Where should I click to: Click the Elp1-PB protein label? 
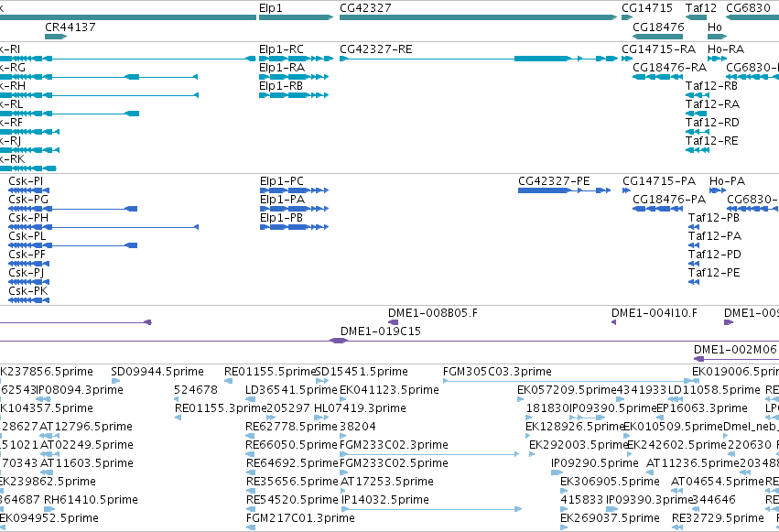pyautogui.click(x=281, y=218)
